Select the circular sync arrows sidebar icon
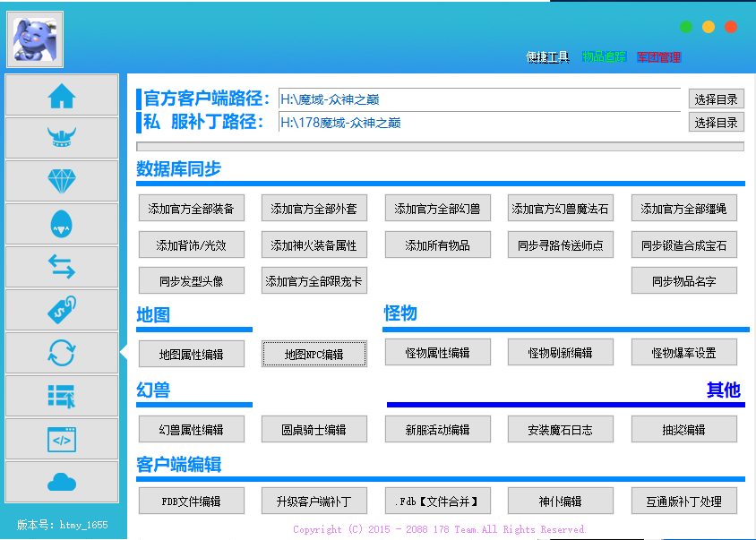Screen dimensions: 756x540 (x=62, y=353)
